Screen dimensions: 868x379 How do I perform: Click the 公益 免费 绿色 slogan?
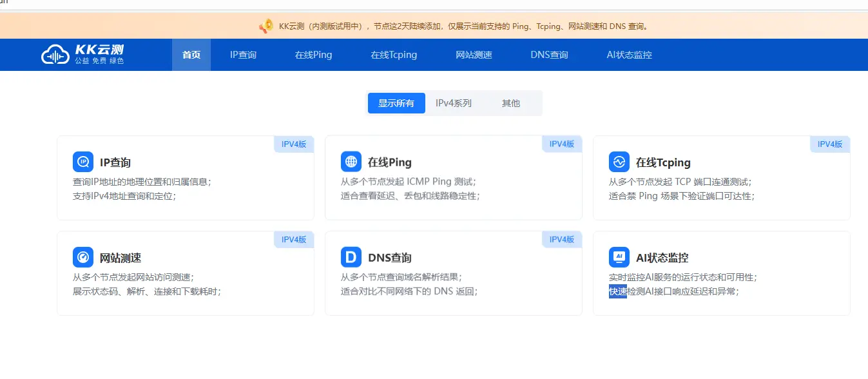point(99,61)
